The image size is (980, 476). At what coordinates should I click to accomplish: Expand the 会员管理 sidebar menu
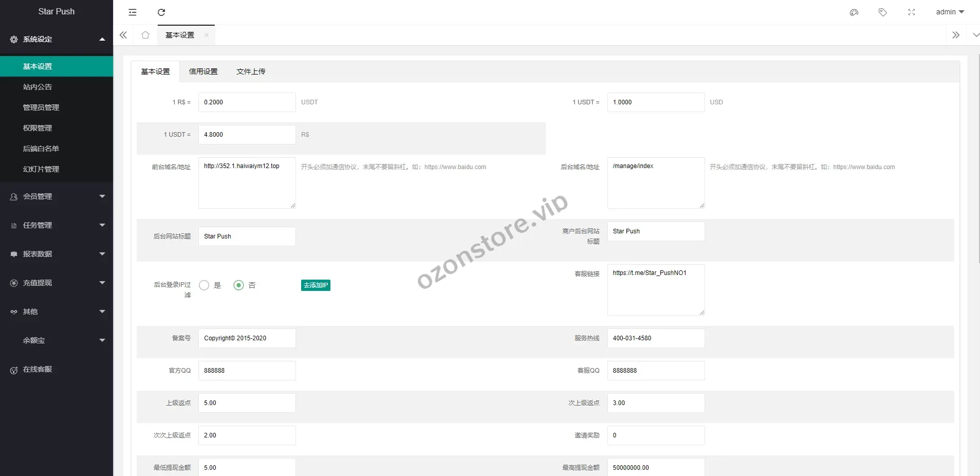[x=57, y=196]
